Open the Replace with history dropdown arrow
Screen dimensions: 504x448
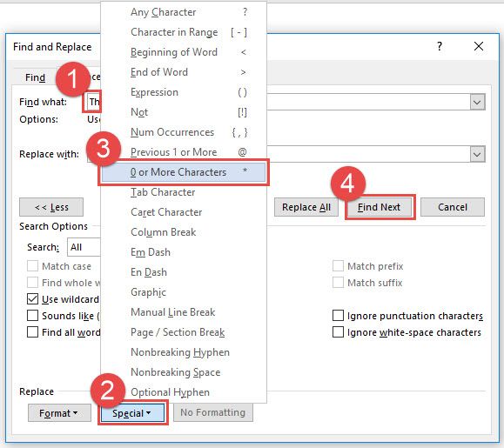477,155
